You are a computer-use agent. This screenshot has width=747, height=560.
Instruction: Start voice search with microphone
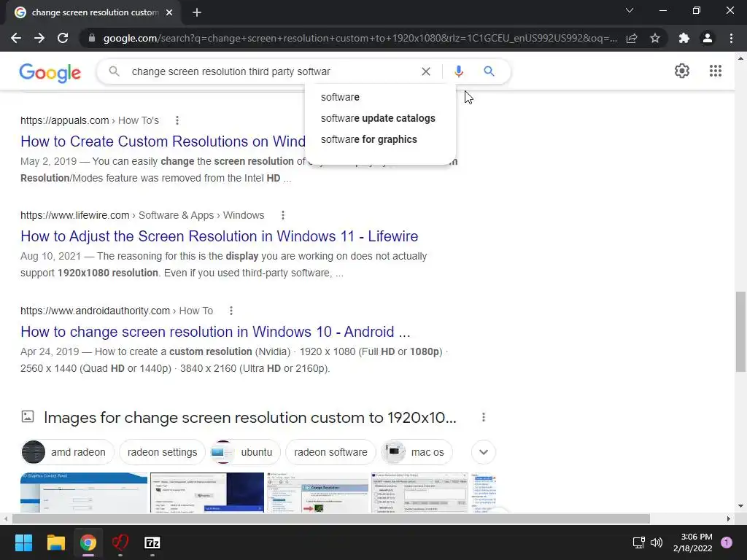tap(458, 71)
